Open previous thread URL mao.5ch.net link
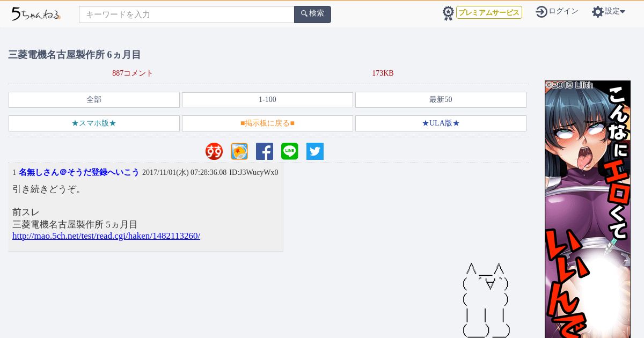This screenshot has height=338, width=644. pos(106,236)
